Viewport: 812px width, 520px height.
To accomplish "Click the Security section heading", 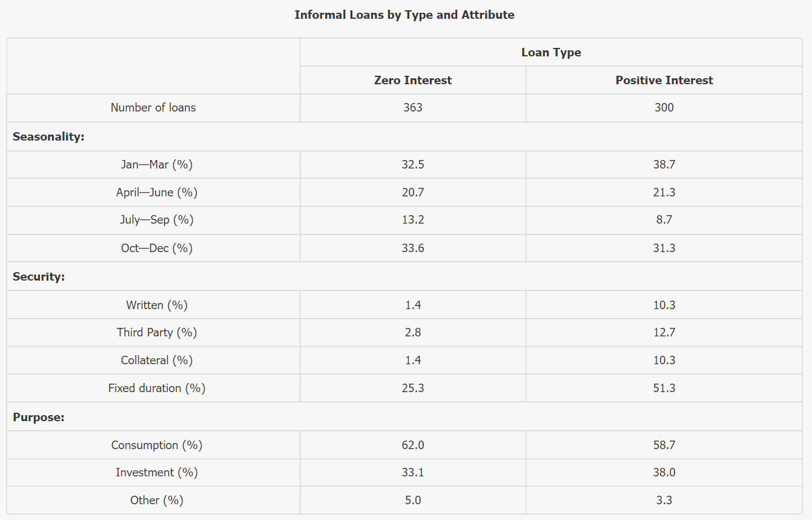I will pyautogui.click(x=39, y=276).
